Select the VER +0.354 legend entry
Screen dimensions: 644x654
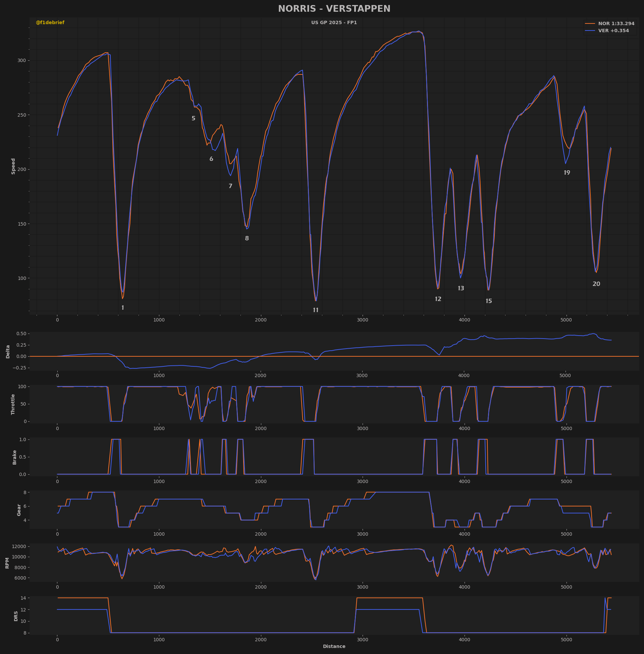tap(607, 31)
